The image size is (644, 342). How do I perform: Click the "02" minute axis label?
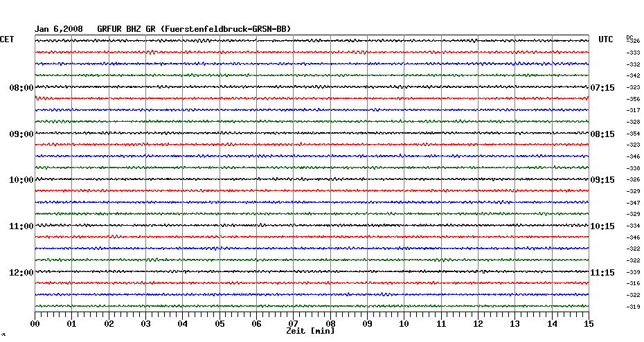109,324
